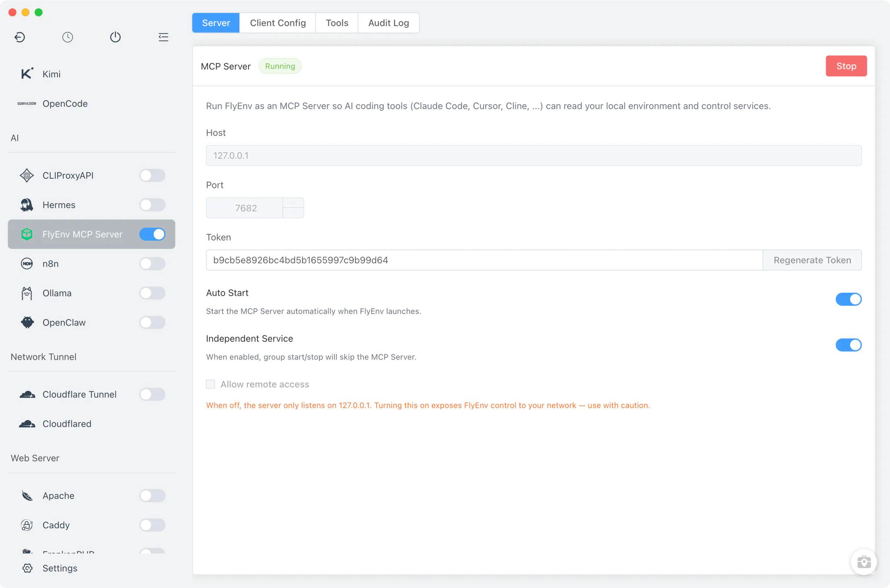Click the OpenClaw icon
The image size is (890, 588).
[27, 322]
